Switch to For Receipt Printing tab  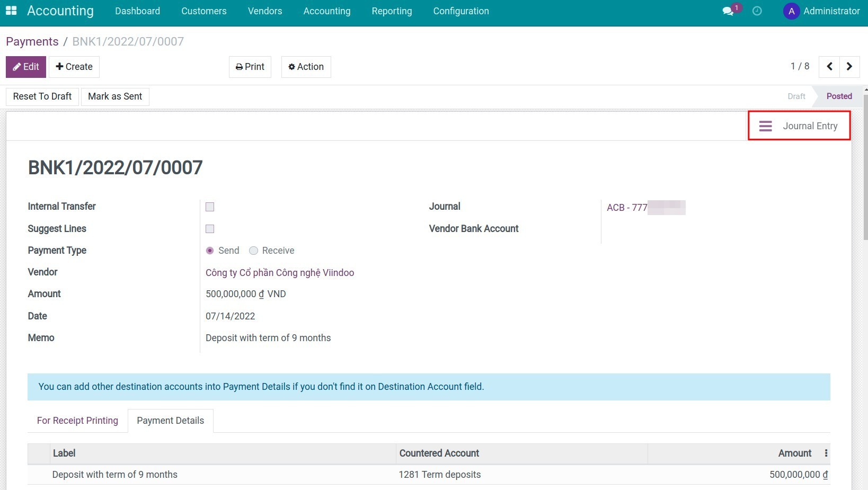[77, 420]
